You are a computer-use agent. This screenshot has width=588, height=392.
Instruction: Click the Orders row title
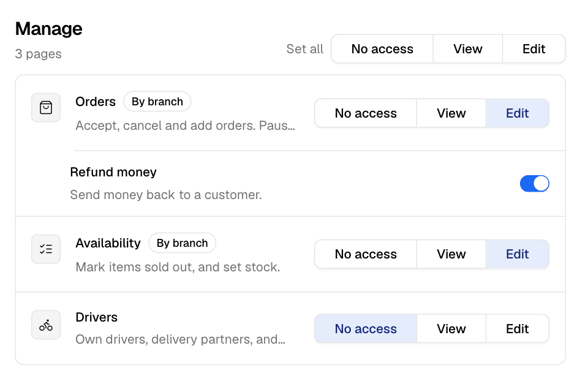[96, 102]
